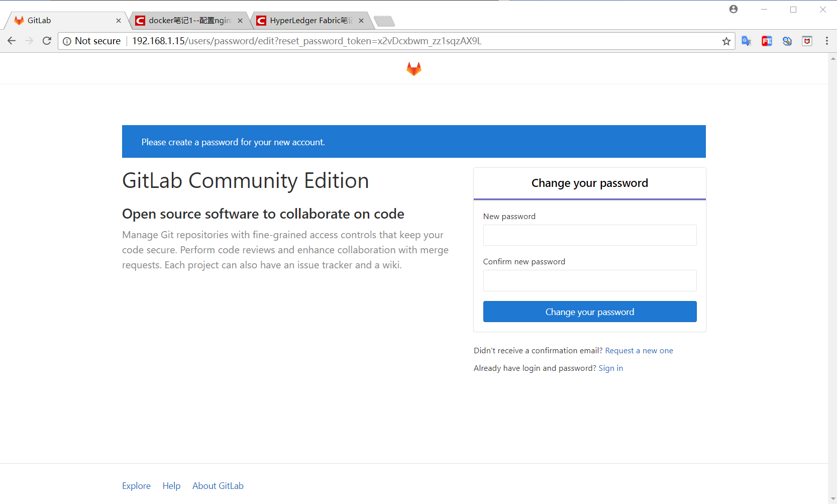Click 'GitLab Community Edition' heading
The height and width of the screenshot is (504, 837).
pyautogui.click(x=246, y=181)
